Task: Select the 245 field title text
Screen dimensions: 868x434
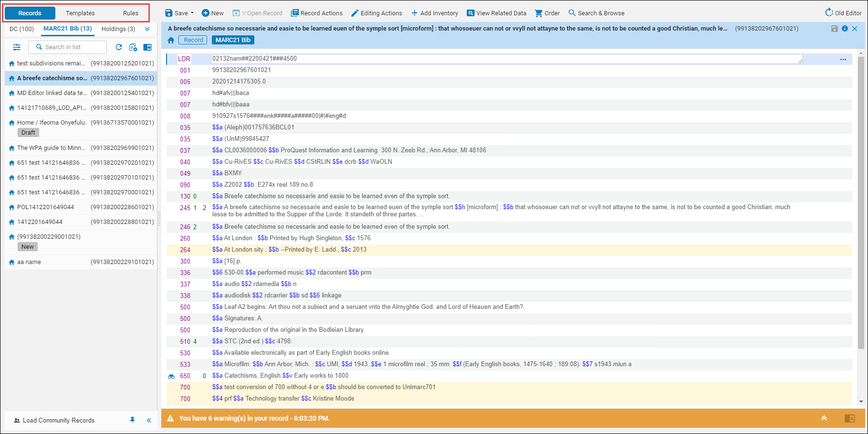Action: pyautogui.click(x=501, y=211)
